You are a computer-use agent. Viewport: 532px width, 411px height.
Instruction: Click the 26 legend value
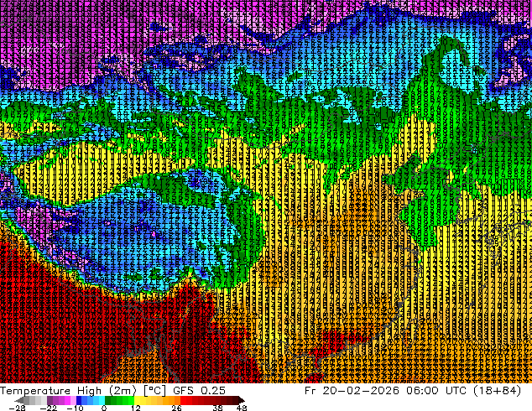[176, 408]
